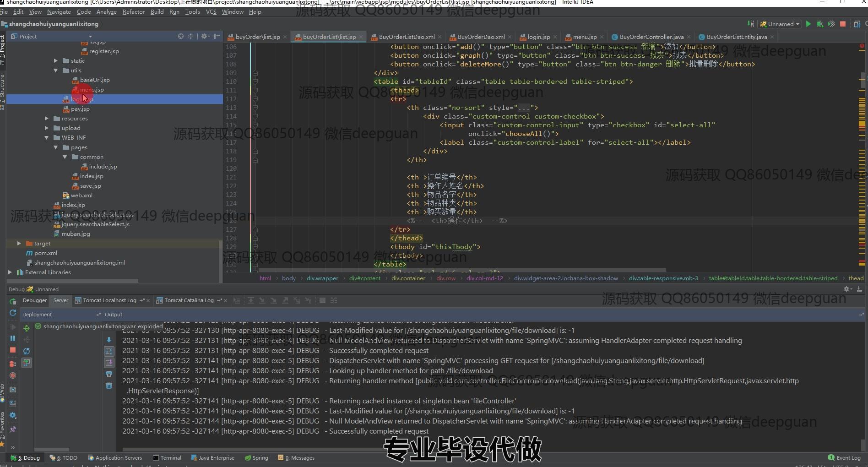Open the Unnamed run configuration dropdown
The image size is (868, 467).
click(x=780, y=24)
